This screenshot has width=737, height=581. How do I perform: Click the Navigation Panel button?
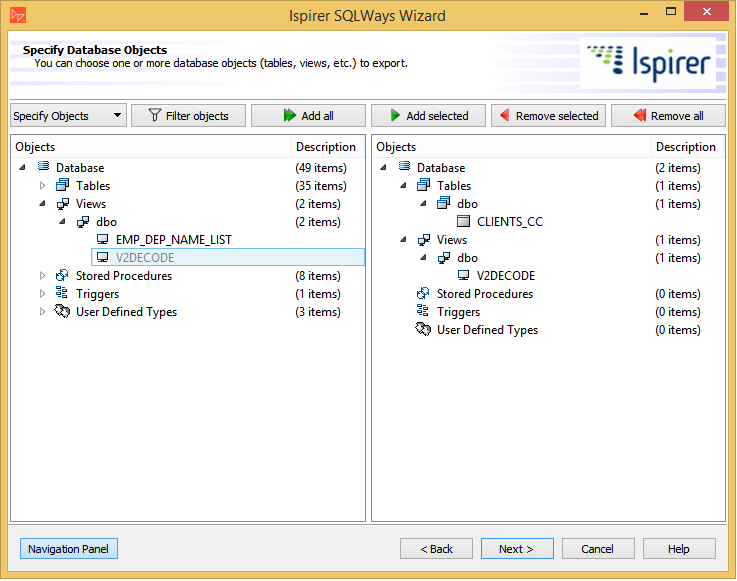click(x=69, y=549)
